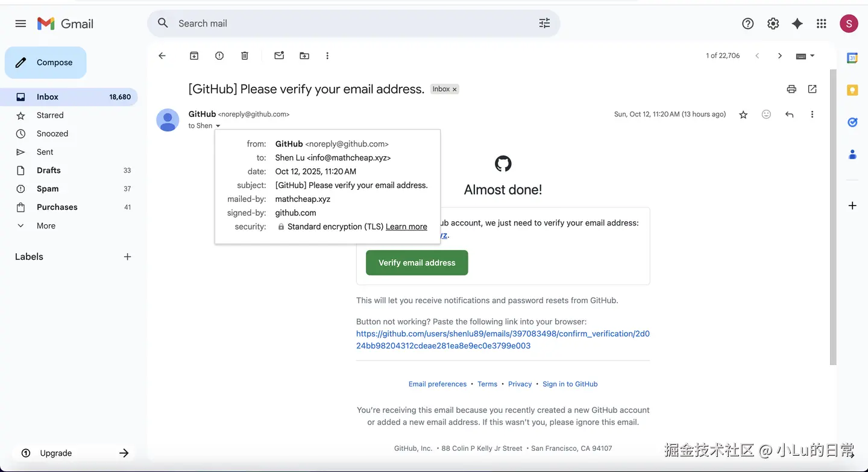Open the Purchases folder
This screenshot has height=472, width=868.
(69, 207)
